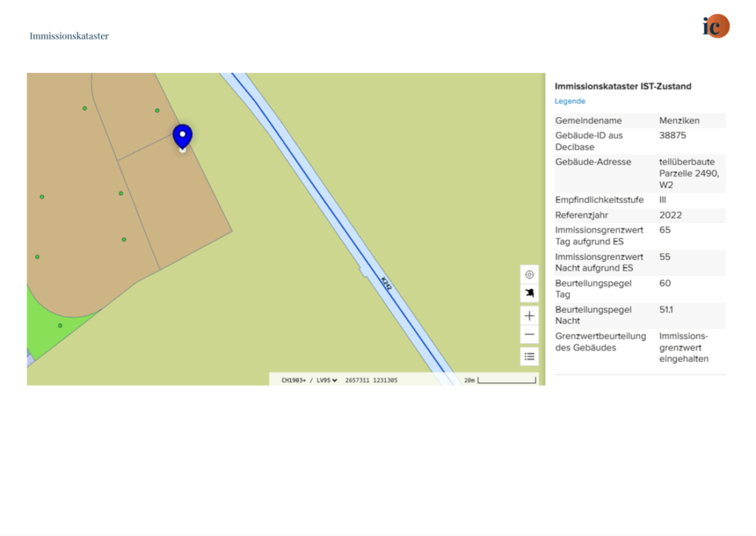Click the canton outline map icon
Image resolution: width=756 pixels, height=536 pixels.
(x=529, y=293)
